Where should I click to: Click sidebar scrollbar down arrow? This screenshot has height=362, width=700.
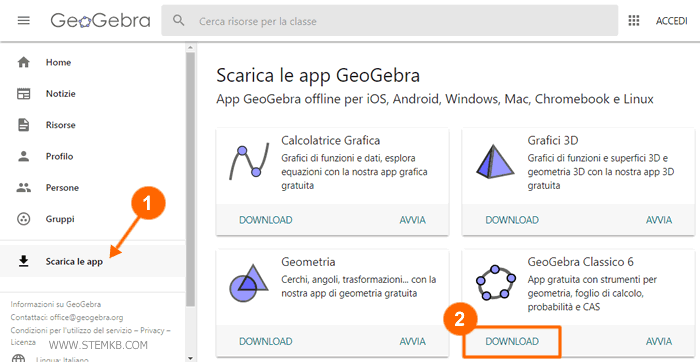(191, 358)
